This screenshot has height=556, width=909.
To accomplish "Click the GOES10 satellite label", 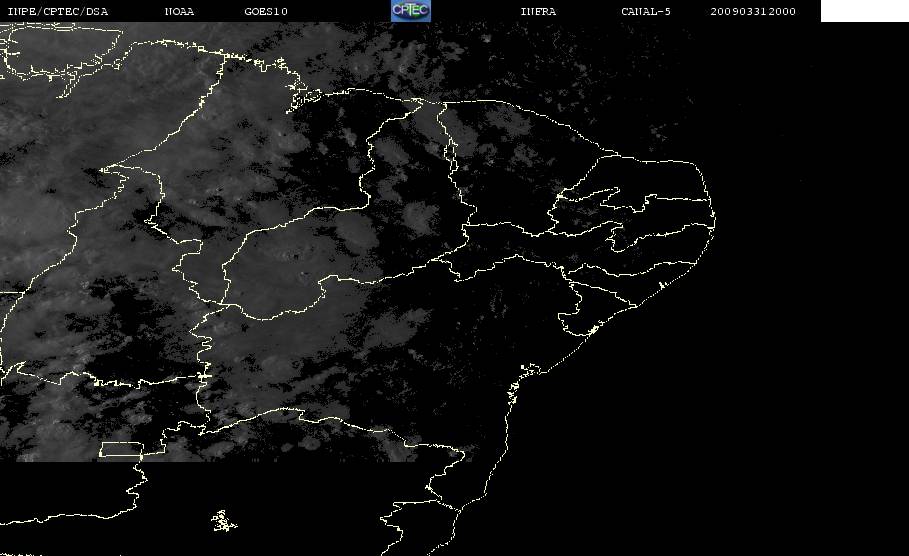I will (266, 12).
